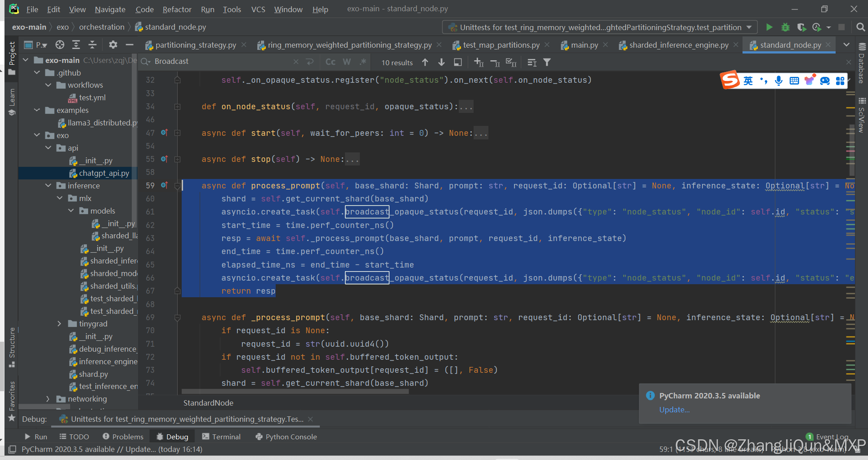This screenshot has height=460, width=868.
Task: Click Sogou microphone voice input icon
Action: 779,80
